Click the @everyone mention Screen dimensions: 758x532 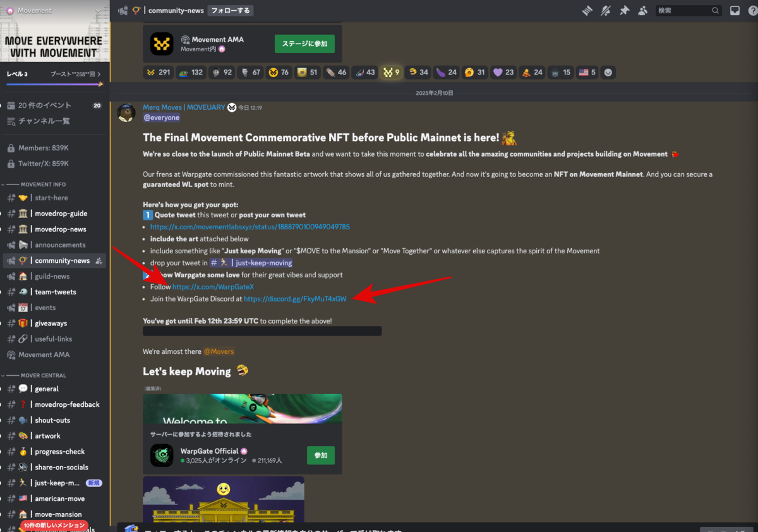[162, 118]
